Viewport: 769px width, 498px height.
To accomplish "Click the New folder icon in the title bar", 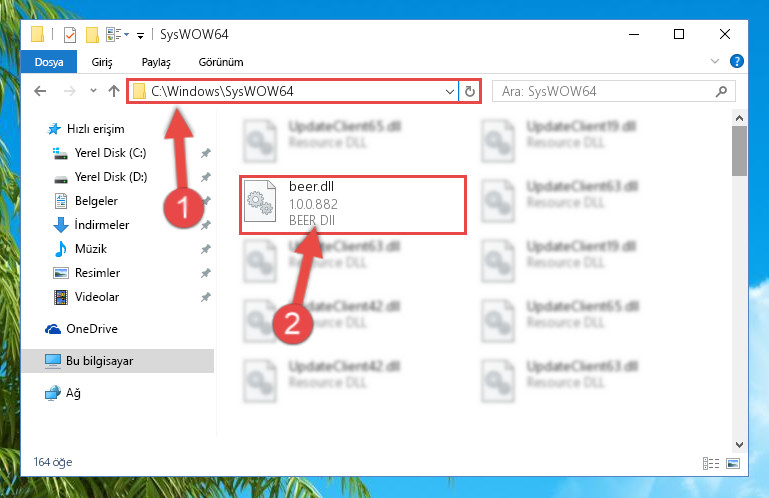I will pyautogui.click(x=92, y=35).
